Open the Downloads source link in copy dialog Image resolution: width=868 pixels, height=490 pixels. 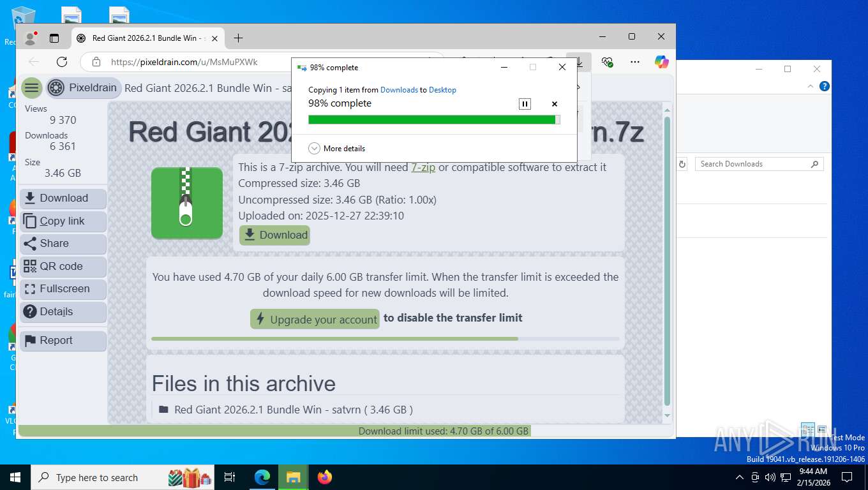(399, 90)
